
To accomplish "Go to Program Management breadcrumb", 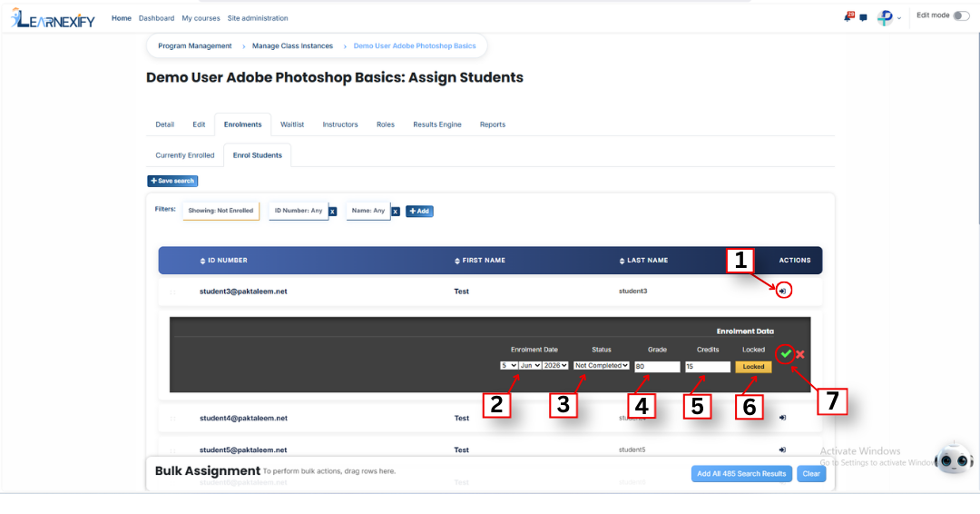I will tap(194, 46).
